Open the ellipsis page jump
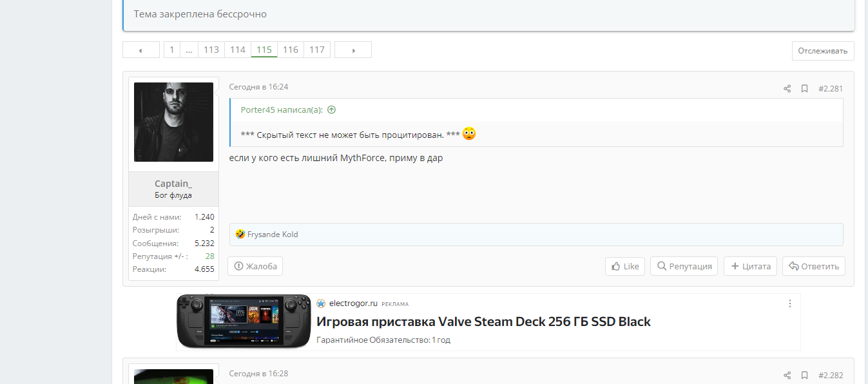Viewport: 868px width, 384px height. [x=189, y=50]
